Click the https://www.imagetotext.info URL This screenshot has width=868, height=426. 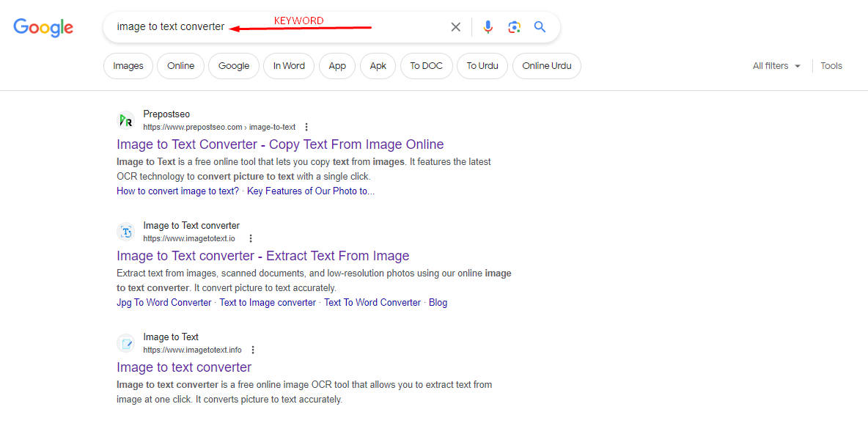pyautogui.click(x=193, y=350)
